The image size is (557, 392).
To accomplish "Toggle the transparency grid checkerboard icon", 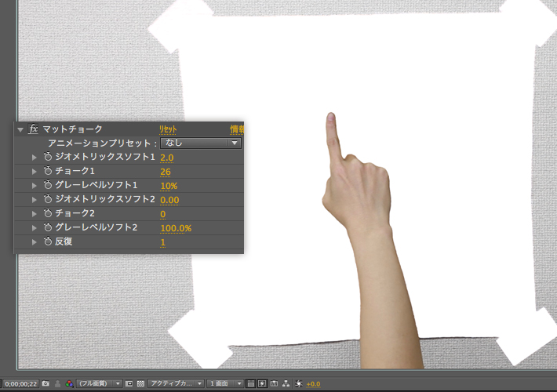I will coord(140,383).
